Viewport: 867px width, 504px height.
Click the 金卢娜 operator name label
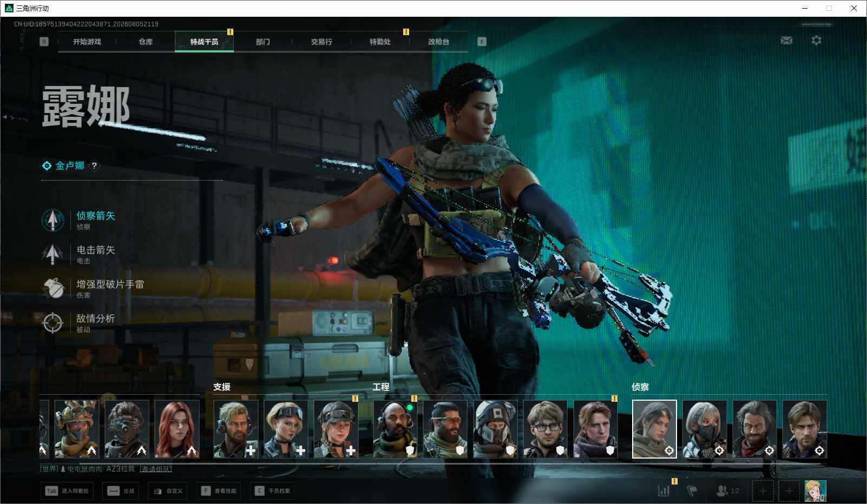[70, 165]
